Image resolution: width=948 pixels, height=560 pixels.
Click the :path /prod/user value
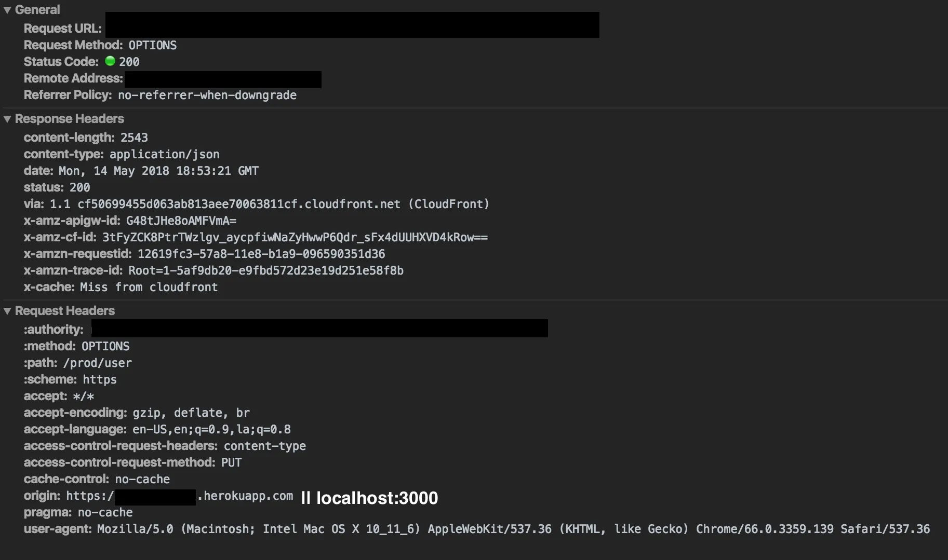click(x=97, y=363)
